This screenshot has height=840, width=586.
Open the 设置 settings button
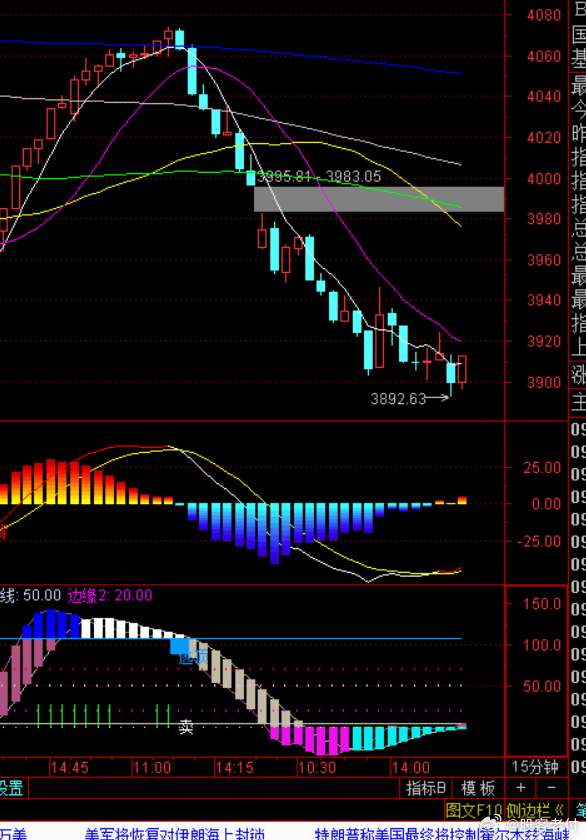[12, 788]
